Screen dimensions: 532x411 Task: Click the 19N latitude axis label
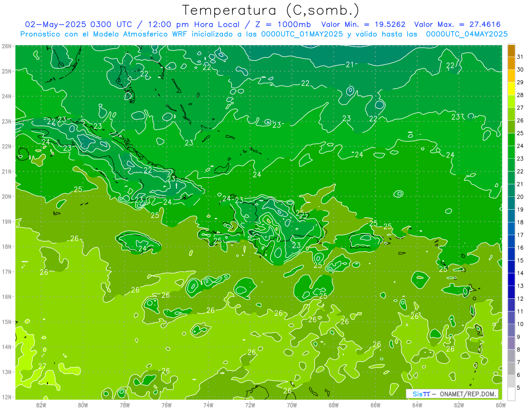click(6, 221)
